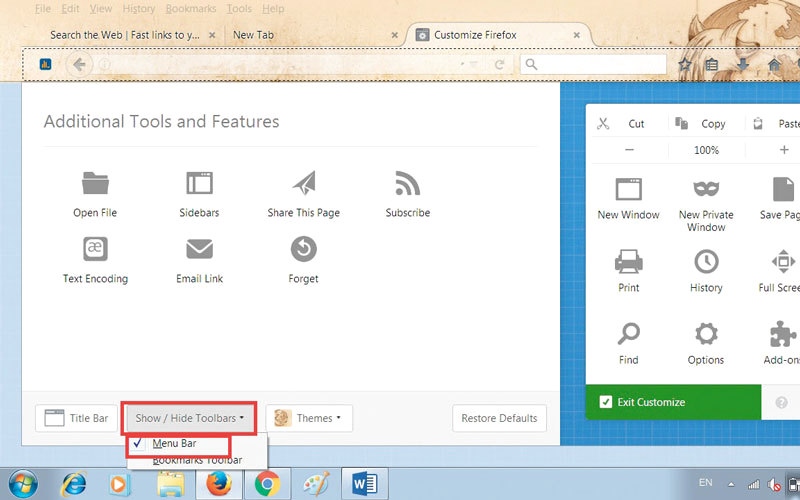Click the Restore Defaults button

tap(499, 418)
